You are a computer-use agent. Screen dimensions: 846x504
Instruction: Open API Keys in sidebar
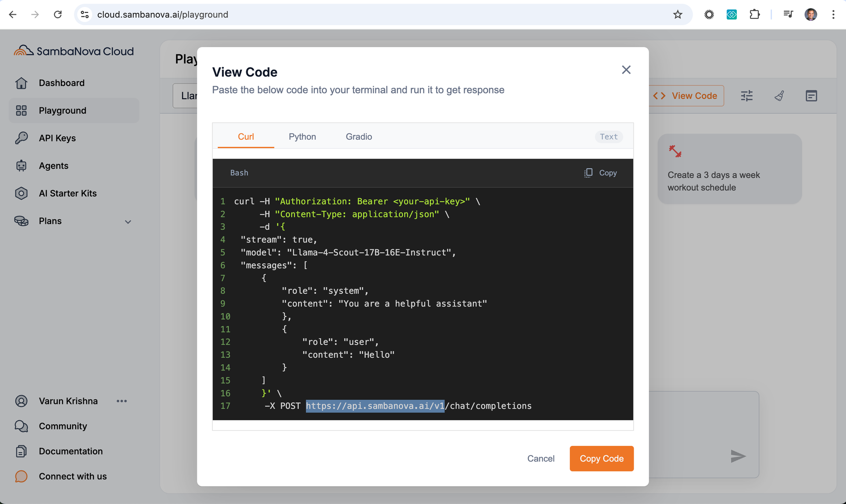tap(57, 138)
